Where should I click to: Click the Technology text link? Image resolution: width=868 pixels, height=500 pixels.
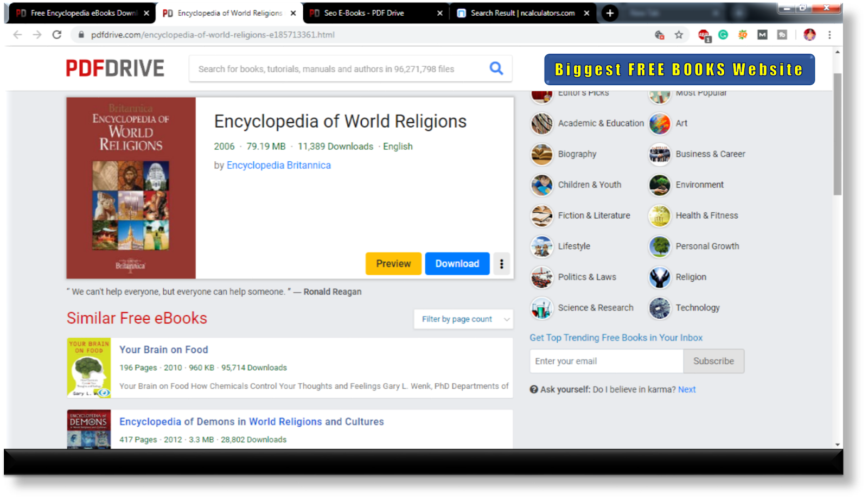[x=698, y=308]
